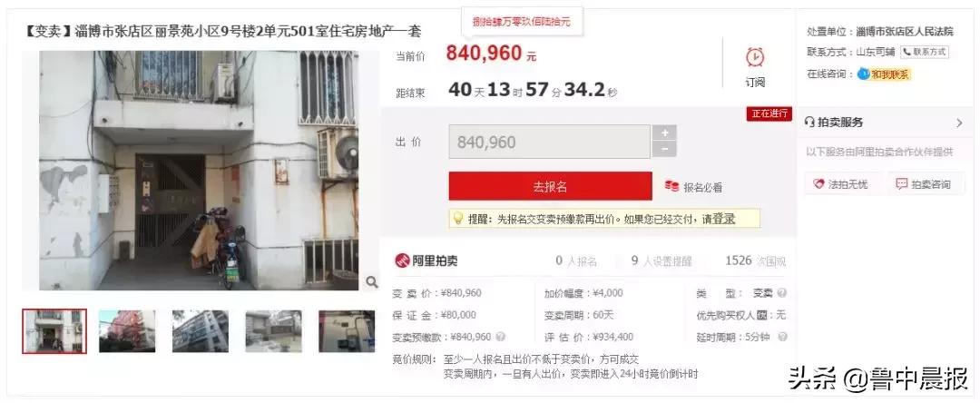Open the 法拍无忧 service
980x403 pixels.
coord(843,184)
